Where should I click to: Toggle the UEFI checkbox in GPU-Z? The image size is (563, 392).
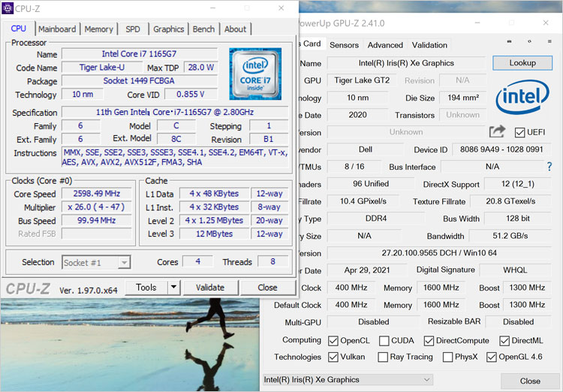point(519,133)
